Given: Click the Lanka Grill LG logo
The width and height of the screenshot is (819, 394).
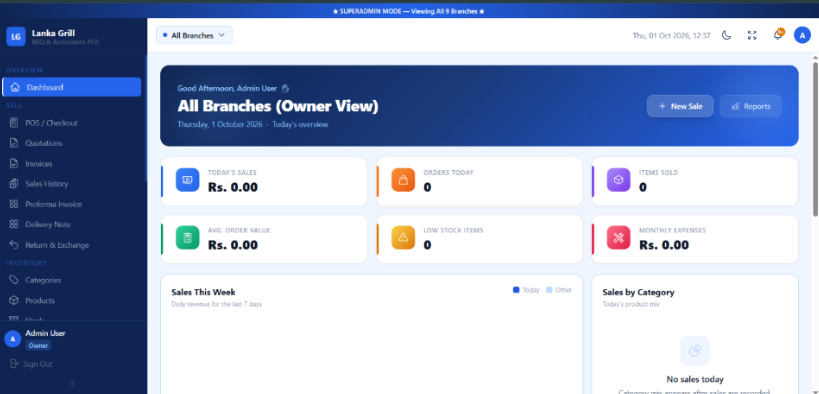Looking at the screenshot, I should (x=16, y=37).
